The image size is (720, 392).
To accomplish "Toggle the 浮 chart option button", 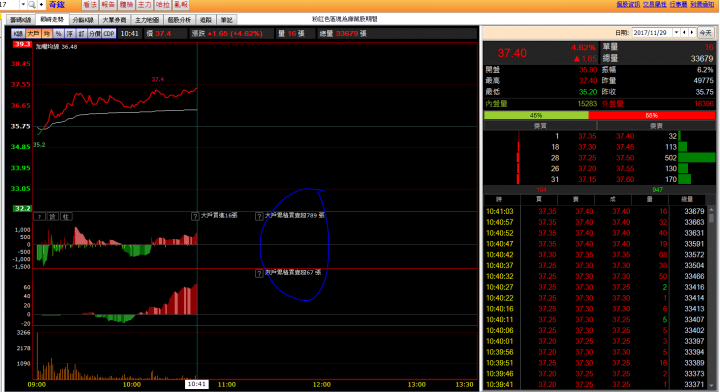I will tap(70, 34).
